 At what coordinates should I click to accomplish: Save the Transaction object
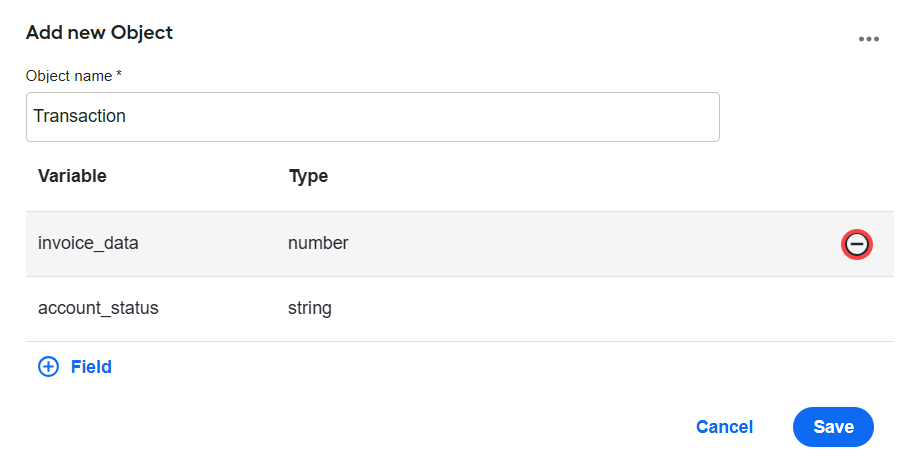point(833,427)
